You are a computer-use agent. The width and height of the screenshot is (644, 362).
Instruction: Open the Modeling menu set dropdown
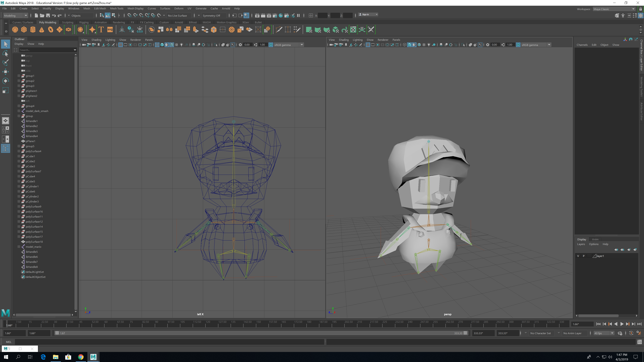tap(15, 15)
